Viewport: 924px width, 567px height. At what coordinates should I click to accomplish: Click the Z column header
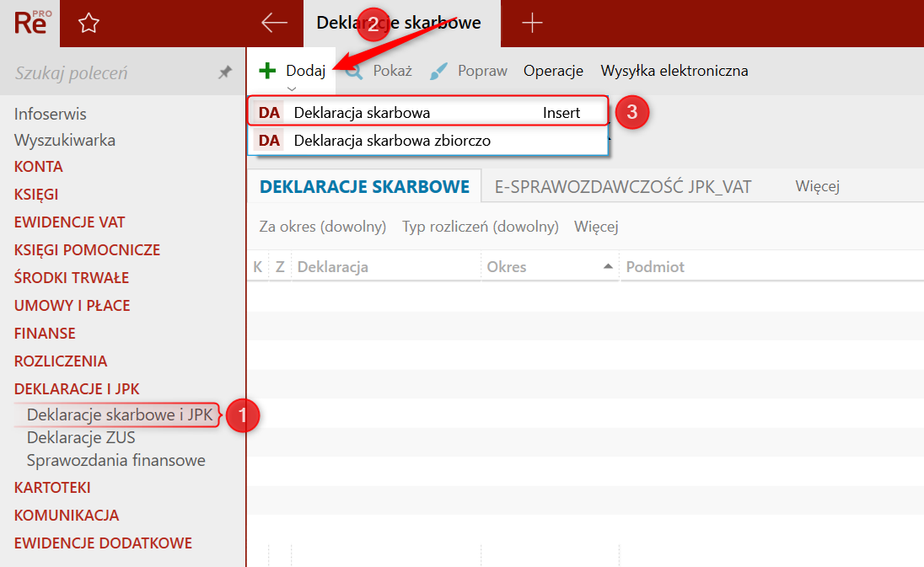pos(280,267)
